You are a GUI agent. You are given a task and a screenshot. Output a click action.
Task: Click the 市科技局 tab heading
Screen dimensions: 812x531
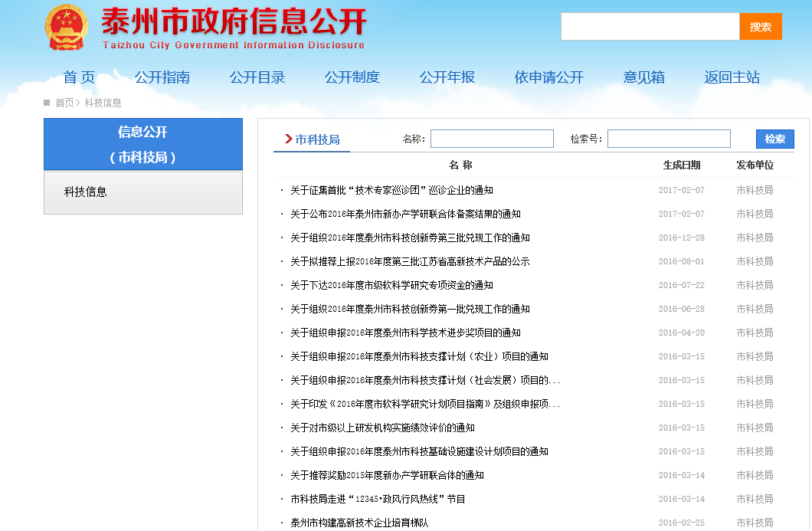click(x=317, y=139)
